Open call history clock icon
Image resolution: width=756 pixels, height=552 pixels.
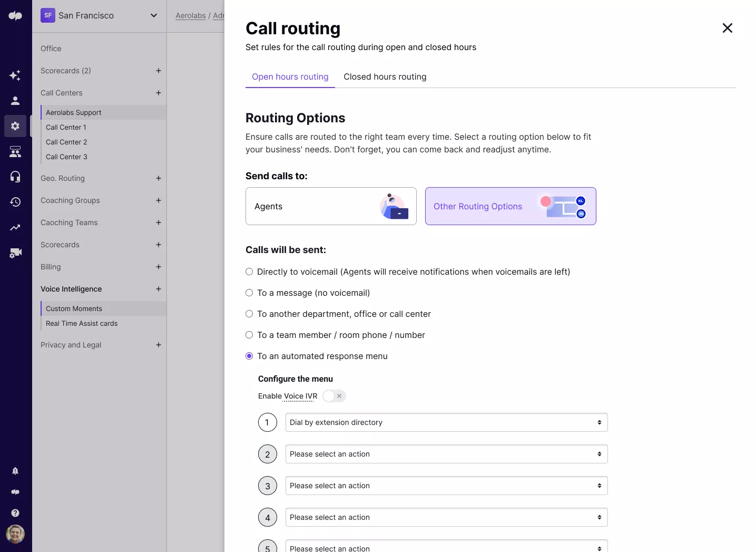(15, 202)
